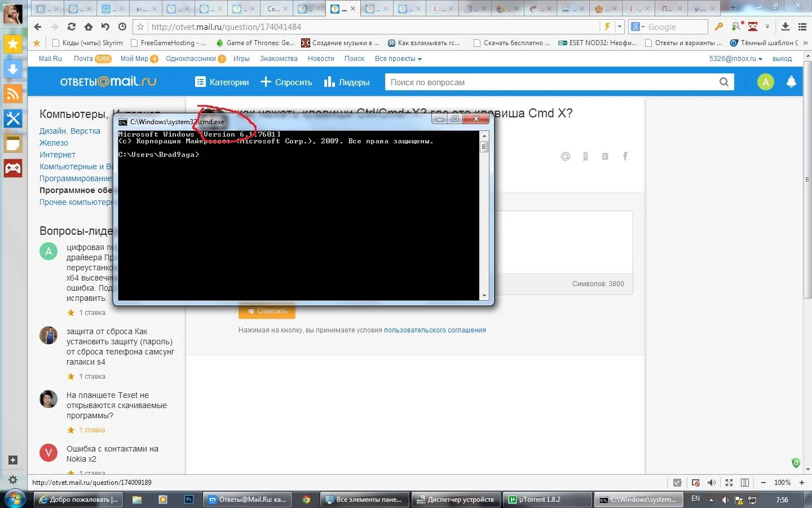812x508 pixels.
Task: Open the games sidebar panel
Action: [13, 168]
